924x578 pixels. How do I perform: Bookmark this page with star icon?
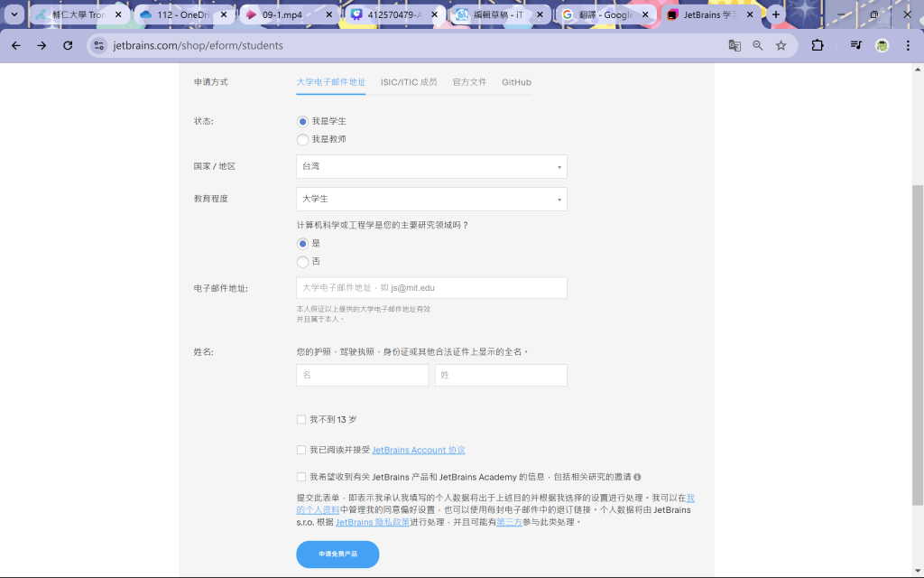pyautogui.click(x=781, y=45)
